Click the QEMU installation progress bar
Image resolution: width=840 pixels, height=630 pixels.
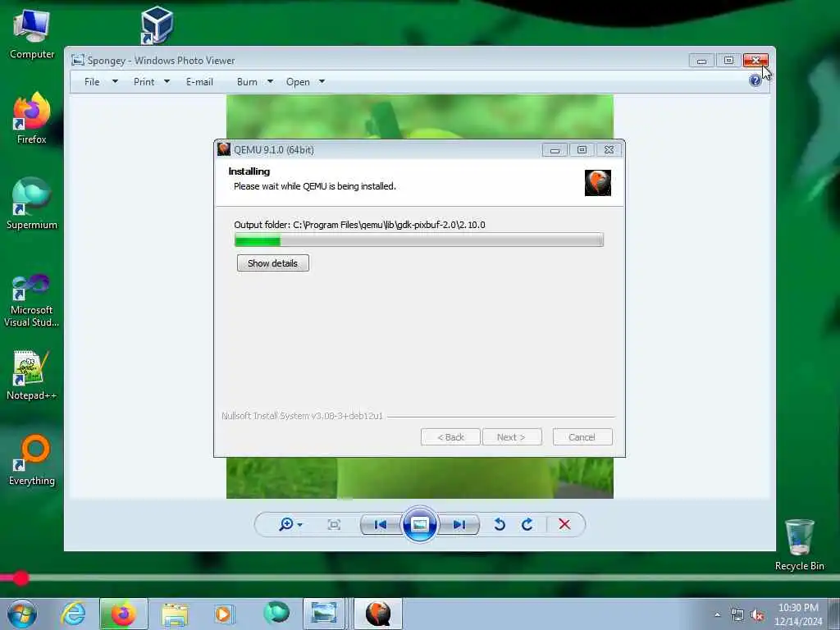coord(419,240)
